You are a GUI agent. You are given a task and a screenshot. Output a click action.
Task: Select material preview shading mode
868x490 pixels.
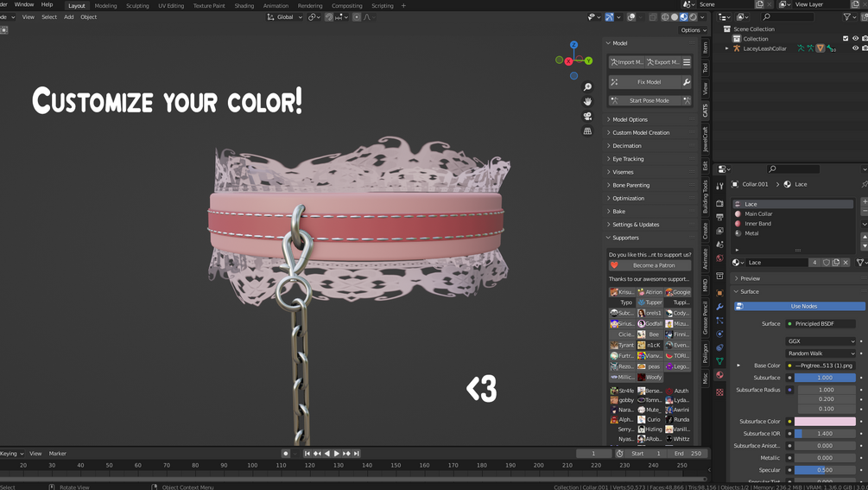(x=684, y=17)
